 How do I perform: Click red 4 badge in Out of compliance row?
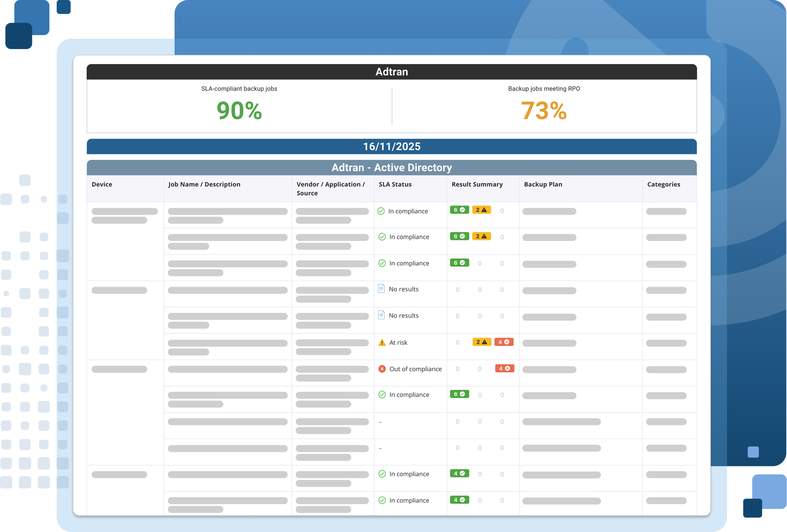(504, 368)
